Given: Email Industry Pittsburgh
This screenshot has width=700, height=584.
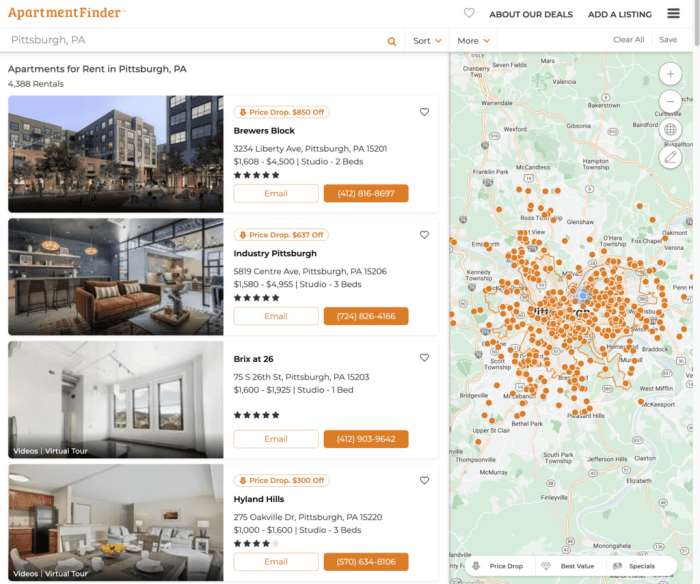Looking at the screenshot, I should coord(276,316).
